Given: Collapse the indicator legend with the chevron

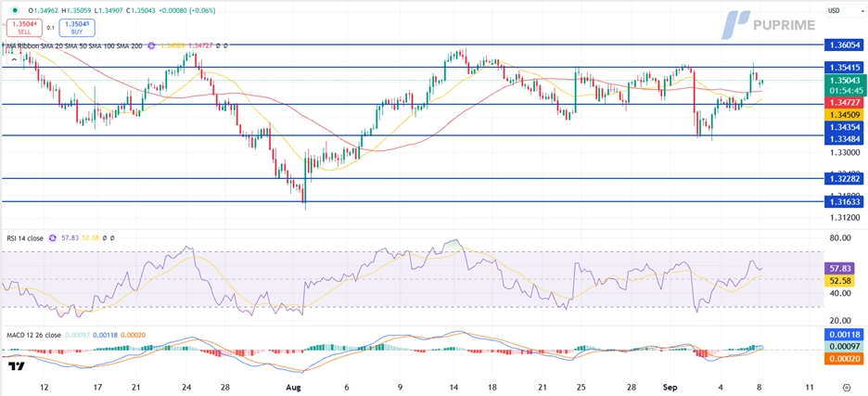Looking at the screenshot, I should 5,45.
